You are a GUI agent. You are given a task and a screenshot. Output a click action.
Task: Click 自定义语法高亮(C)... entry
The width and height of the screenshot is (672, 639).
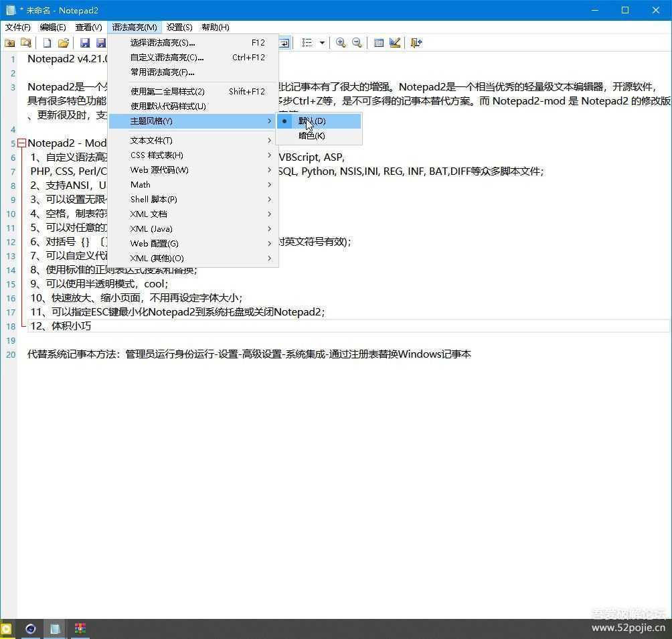point(167,58)
